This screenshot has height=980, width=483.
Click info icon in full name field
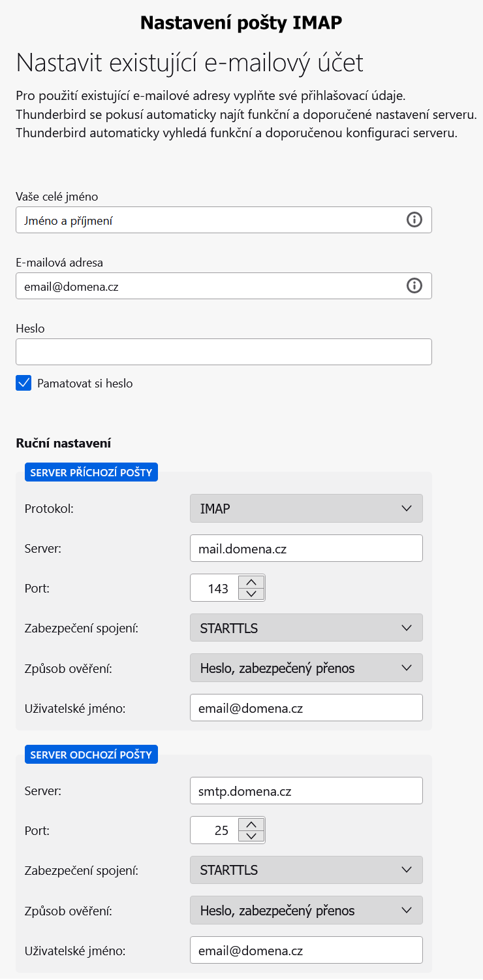click(414, 220)
